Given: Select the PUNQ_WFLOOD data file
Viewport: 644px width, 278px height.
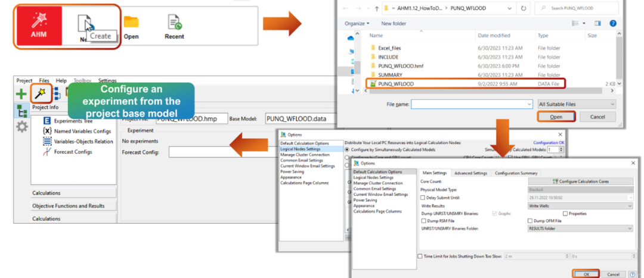Looking at the screenshot, I should click(395, 84).
